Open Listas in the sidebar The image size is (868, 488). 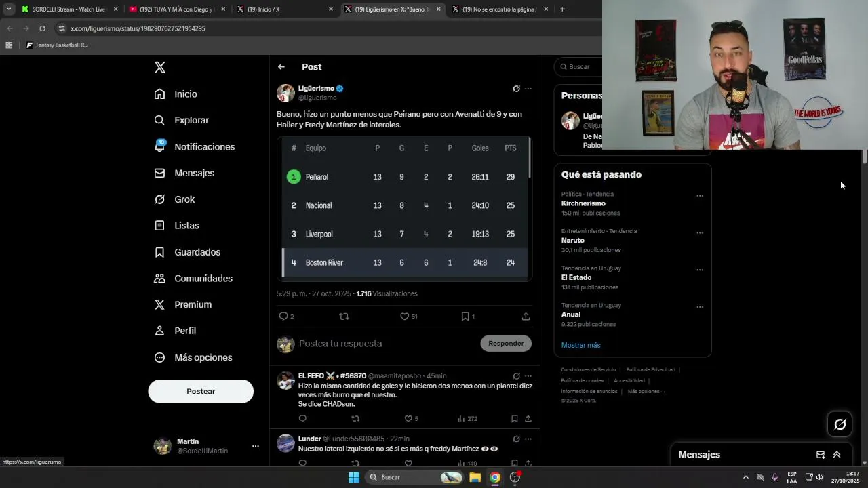(x=176, y=225)
